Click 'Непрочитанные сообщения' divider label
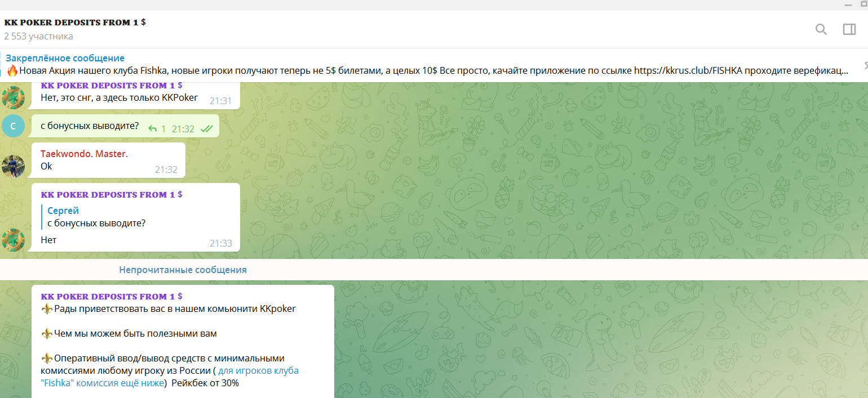Viewport: 868px width, 398px height. point(183,270)
